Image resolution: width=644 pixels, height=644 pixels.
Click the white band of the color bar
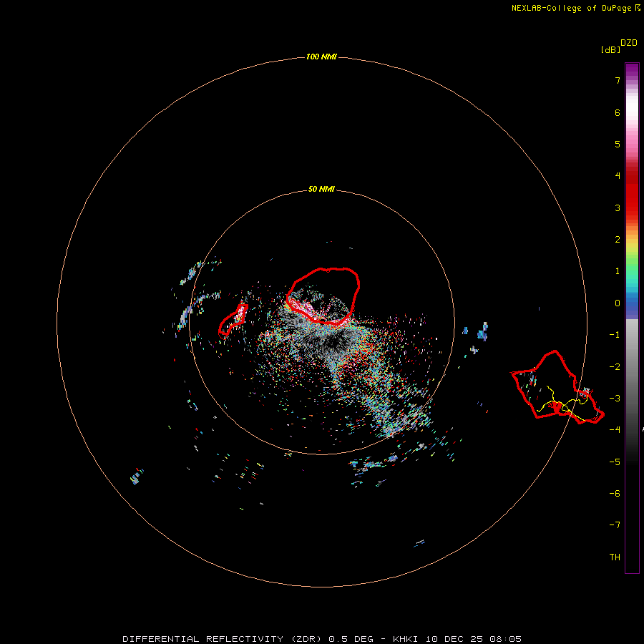[x=632, y=107]
